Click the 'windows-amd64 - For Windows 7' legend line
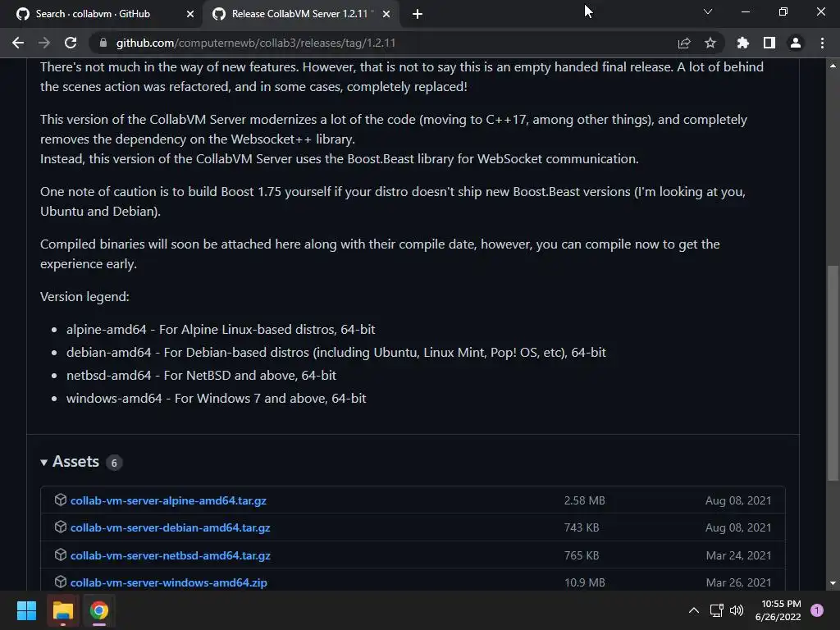The height and width of the screenshot is (630, 840). pos(217,399)
